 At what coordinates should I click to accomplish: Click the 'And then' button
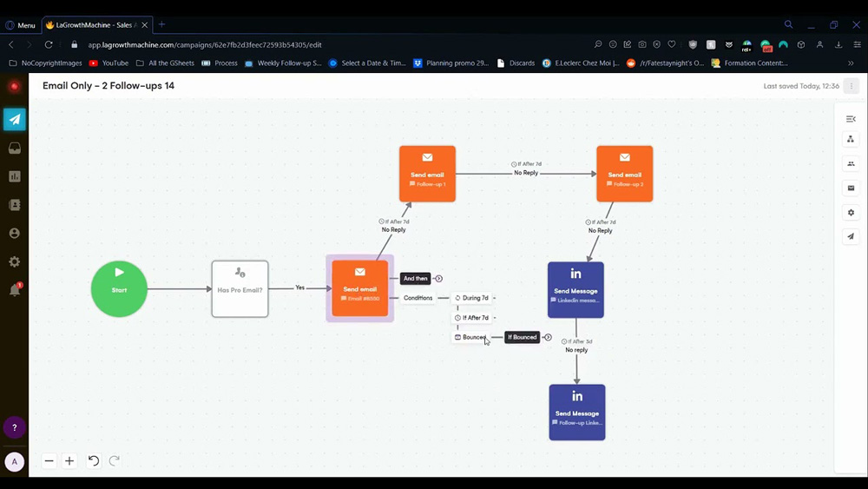(x=415, y=279)
